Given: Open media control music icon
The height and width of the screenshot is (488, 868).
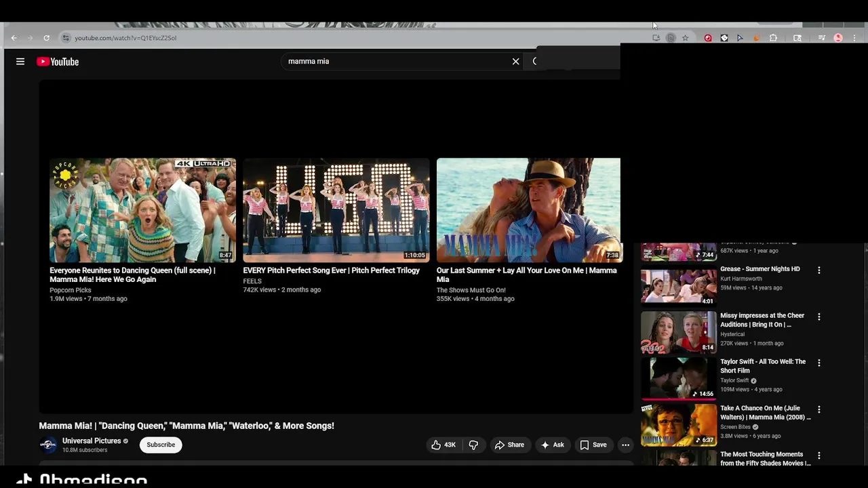Looking at the screenshot, I should click(x=822, y=38).
